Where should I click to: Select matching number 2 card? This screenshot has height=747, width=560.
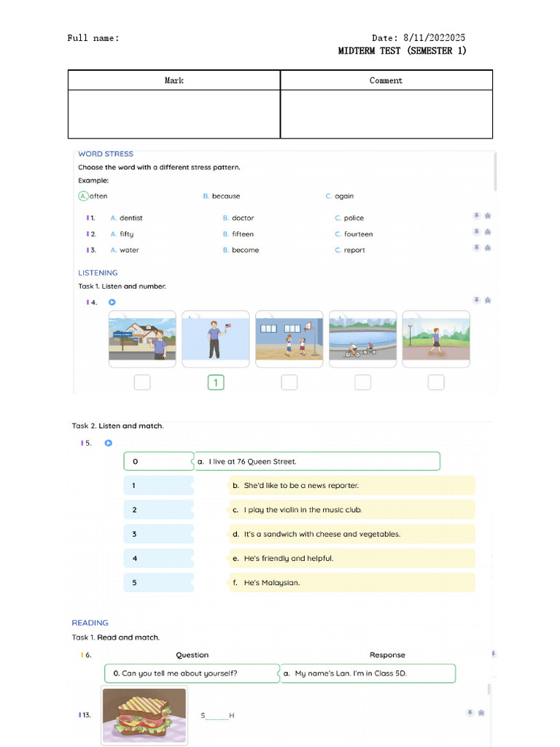(x=158, y=510)
